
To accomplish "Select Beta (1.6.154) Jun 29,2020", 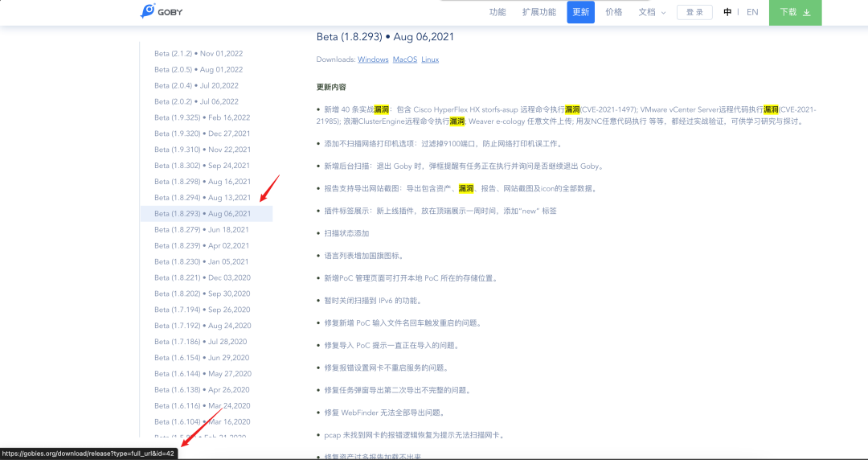I will click(x=202, y=358).
